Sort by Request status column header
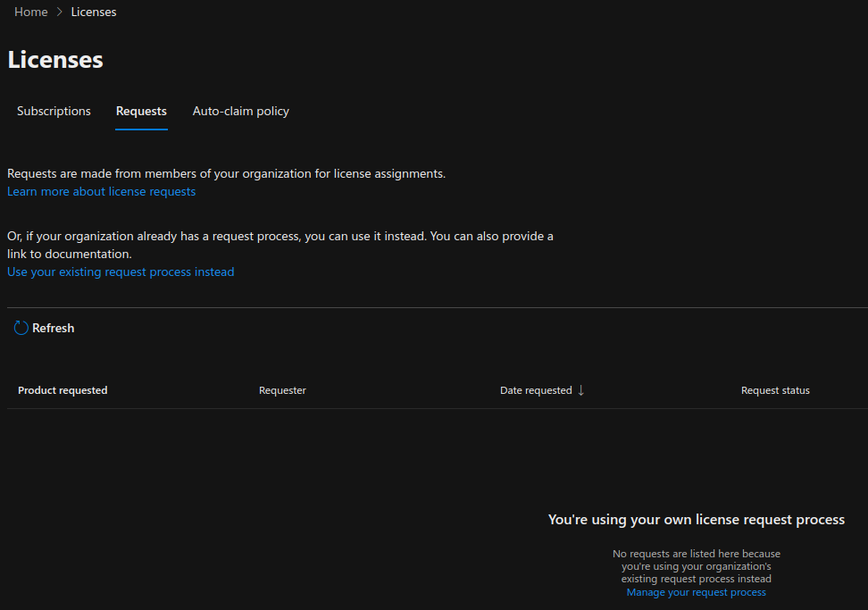 click(775, 390)
